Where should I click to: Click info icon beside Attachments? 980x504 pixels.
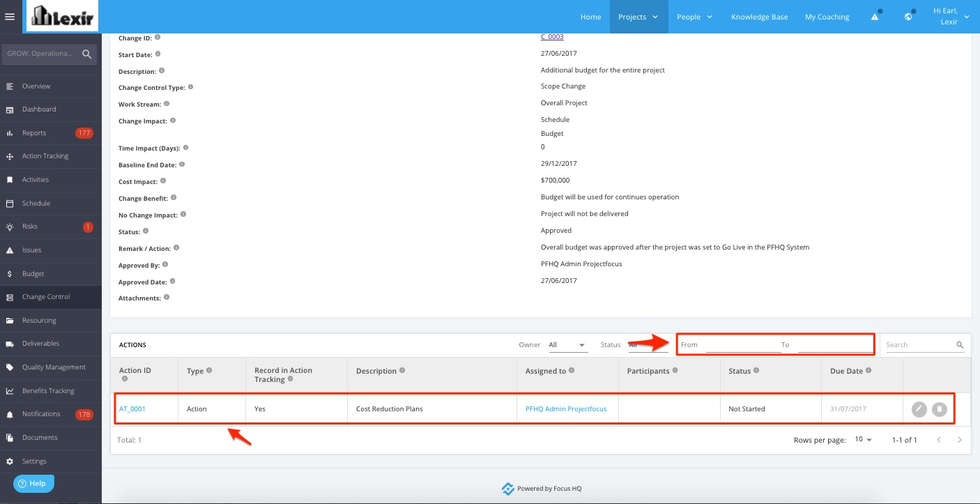pos(167,298)
